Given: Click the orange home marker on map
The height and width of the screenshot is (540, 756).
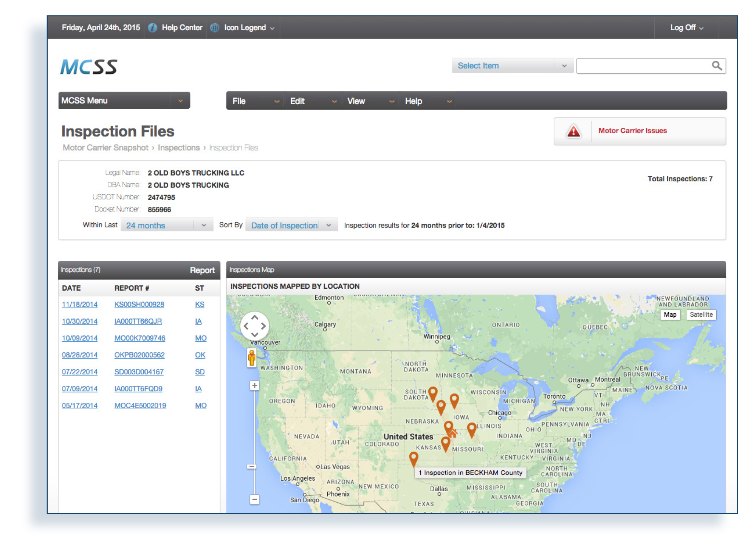Looking at the screenshot, I should point(453,433).
